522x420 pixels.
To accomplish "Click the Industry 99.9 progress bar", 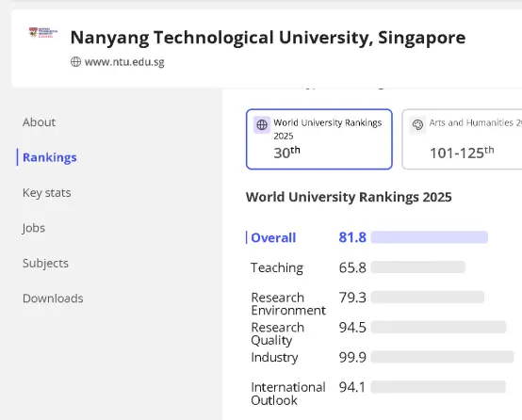I will pos(442,357).
